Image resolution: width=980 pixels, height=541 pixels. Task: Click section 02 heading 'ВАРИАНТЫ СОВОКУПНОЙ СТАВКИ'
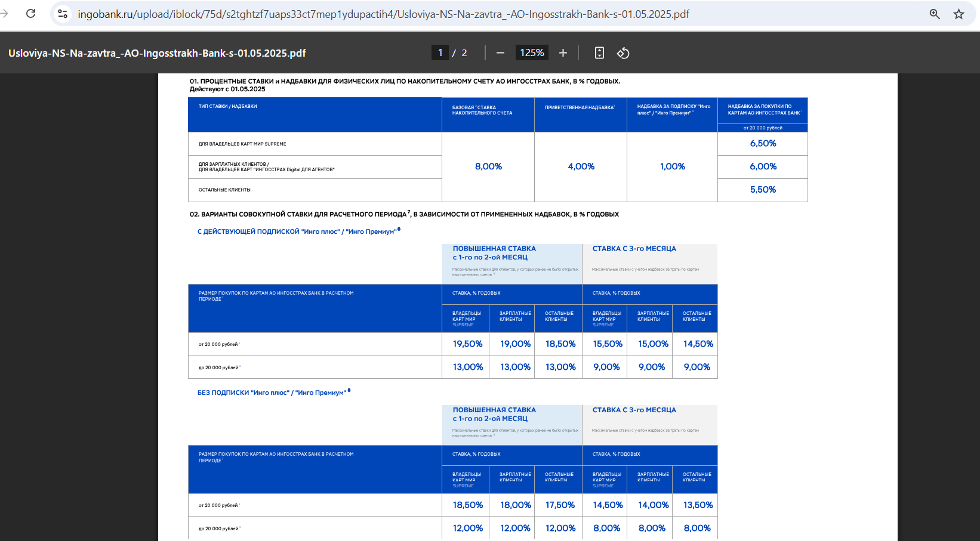point(404,214)
